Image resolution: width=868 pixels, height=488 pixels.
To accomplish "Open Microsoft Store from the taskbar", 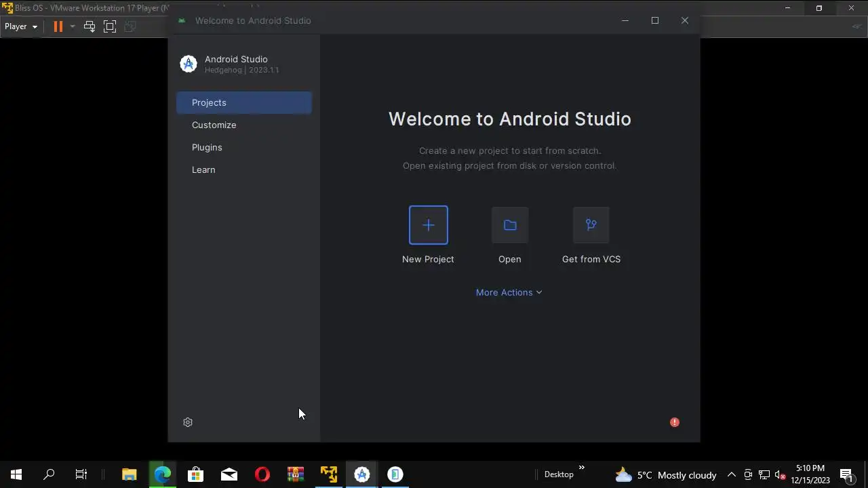I will point(195,474).
